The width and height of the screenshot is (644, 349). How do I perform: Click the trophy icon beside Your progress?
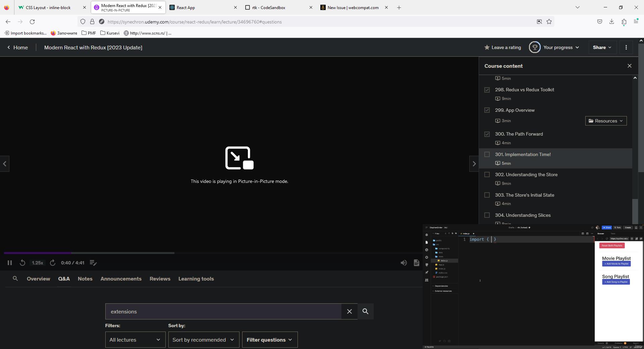coord(535,47)
